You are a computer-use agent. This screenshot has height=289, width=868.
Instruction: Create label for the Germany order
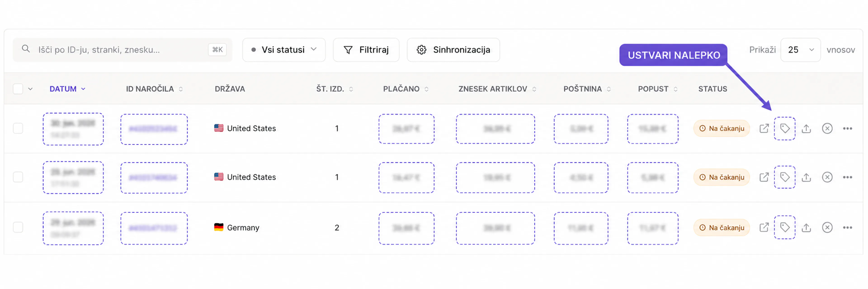pyautogui.click(x=785, y=227)
